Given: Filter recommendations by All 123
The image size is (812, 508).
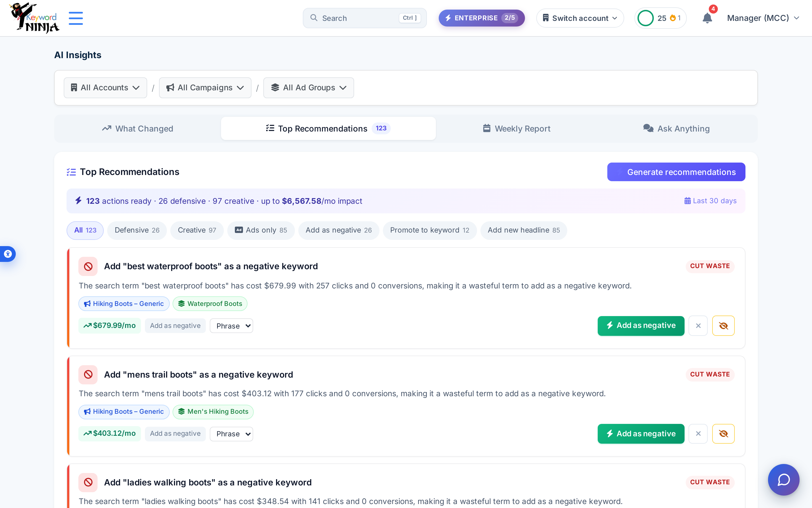Looking at the screenshot, I should [85, 230].
